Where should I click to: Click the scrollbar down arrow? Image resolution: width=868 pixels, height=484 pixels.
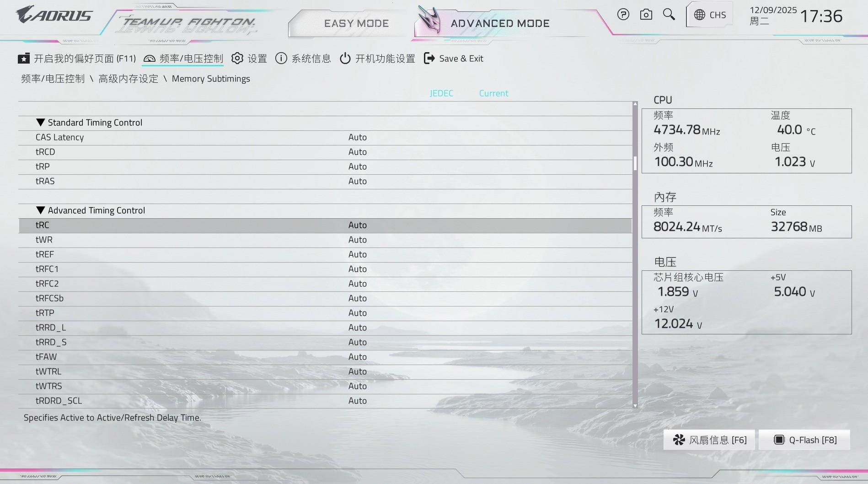635,406
